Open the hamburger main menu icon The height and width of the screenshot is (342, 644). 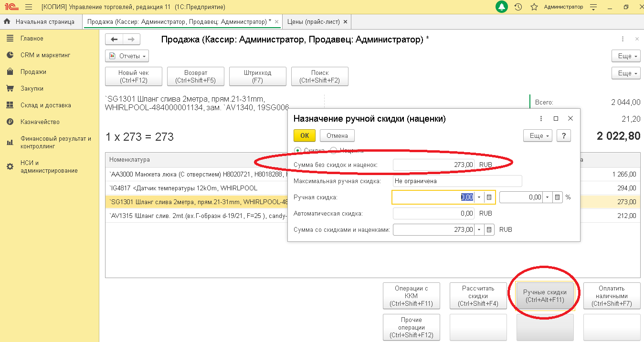tap(28, 7)
